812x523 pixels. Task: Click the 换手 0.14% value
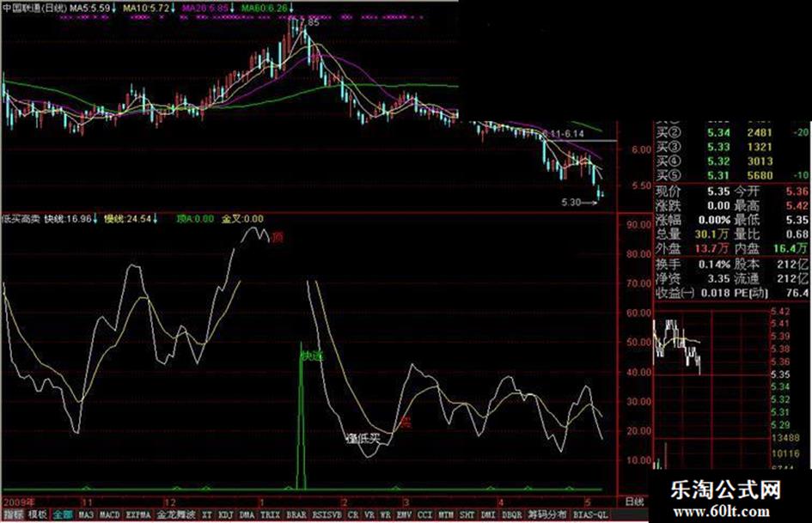click(x=713, y=265)
